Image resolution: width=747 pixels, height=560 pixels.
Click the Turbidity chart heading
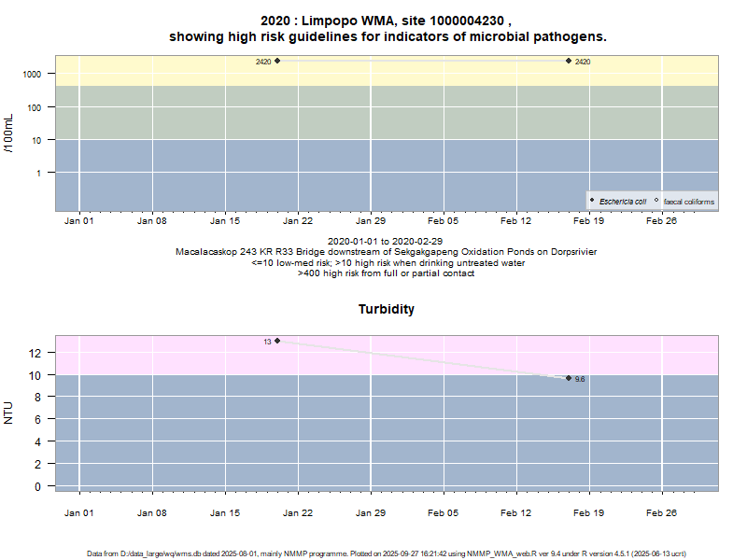387,309
